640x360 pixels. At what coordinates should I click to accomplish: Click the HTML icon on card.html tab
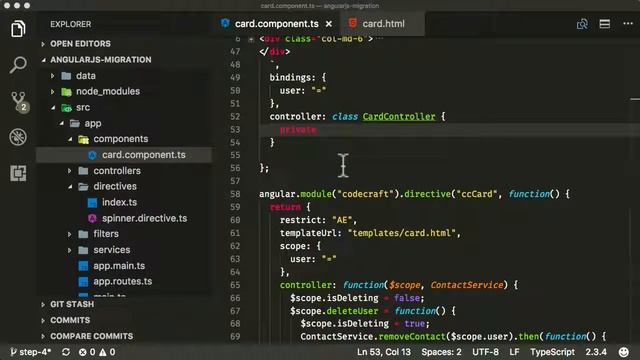coord(353,23)
